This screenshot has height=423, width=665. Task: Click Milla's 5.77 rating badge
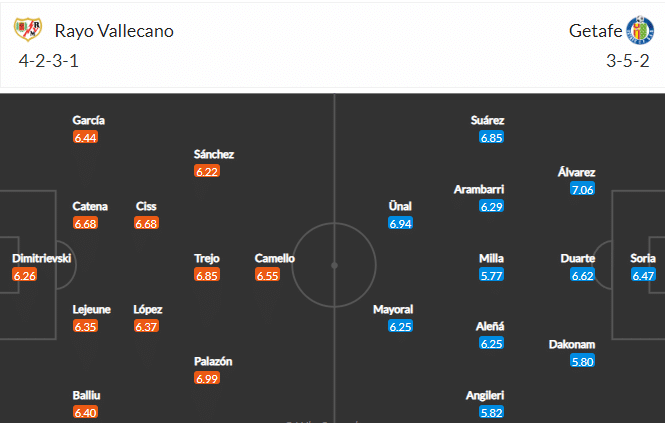pos(492,275)
